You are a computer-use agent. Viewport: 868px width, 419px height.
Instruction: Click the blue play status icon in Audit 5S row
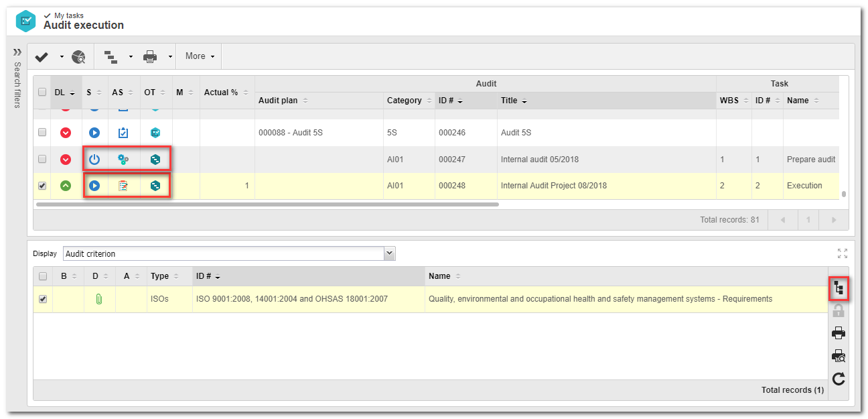click(x=94, y=133)
